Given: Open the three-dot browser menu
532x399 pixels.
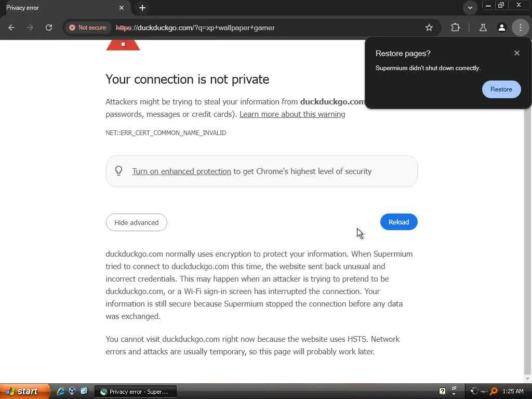Looking at the screenshot, I should [521, 28].
